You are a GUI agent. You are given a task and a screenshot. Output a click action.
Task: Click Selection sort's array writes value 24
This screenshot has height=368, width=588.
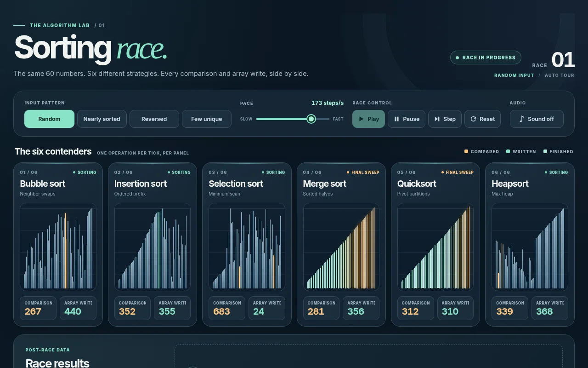tap(259, 311)
